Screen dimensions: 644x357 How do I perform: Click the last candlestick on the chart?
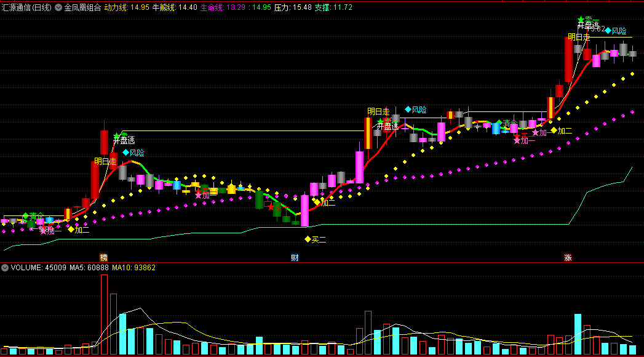(x=632, y=54)
